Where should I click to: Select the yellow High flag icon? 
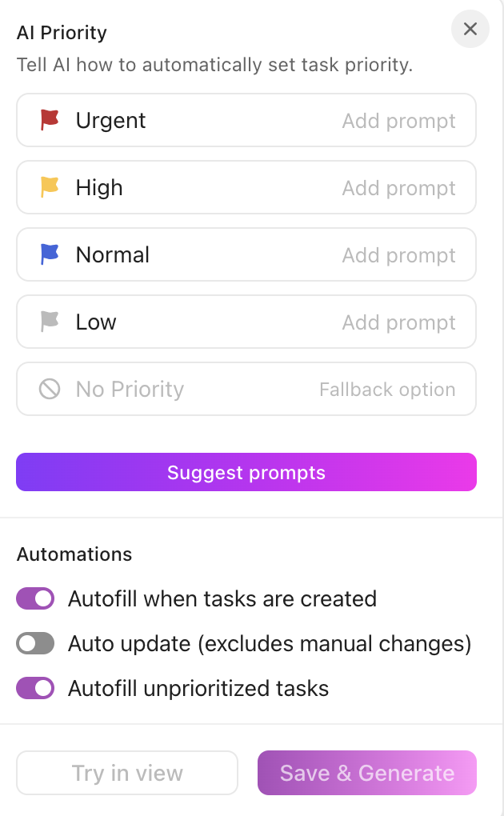click(49, 187)
